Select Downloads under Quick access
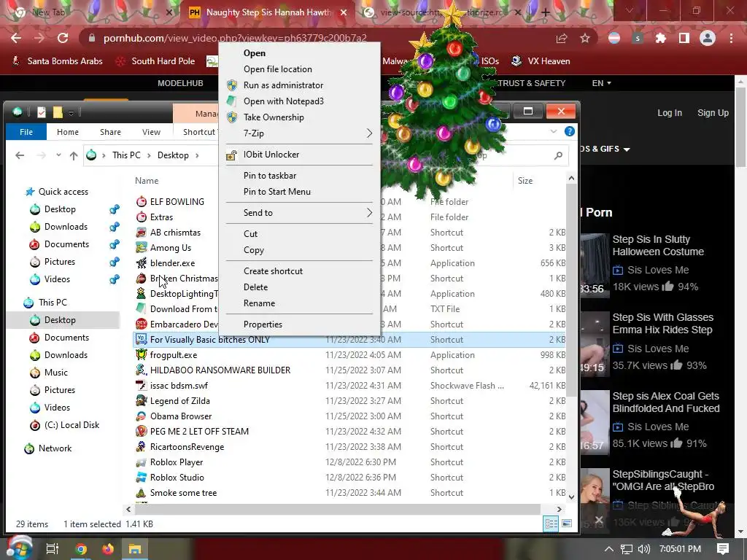 (66, 227)
